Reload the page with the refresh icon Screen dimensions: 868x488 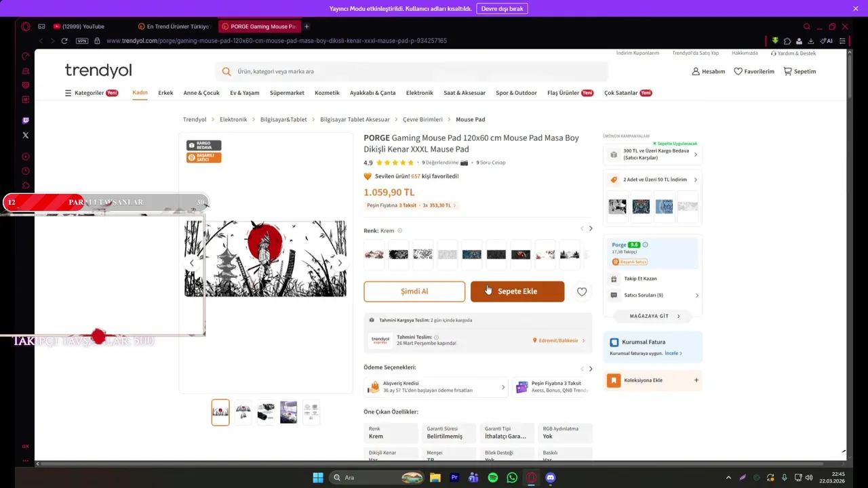click(64, 41)
